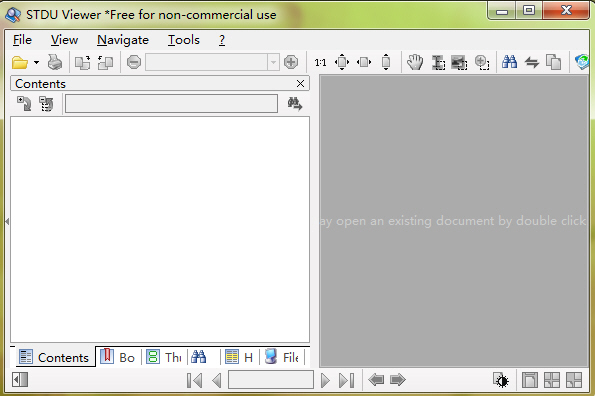Viewport: 595px width, 396px height.
Task: Print the document with the printer icon
Action: pyautogui.click(x=55, y=63)
